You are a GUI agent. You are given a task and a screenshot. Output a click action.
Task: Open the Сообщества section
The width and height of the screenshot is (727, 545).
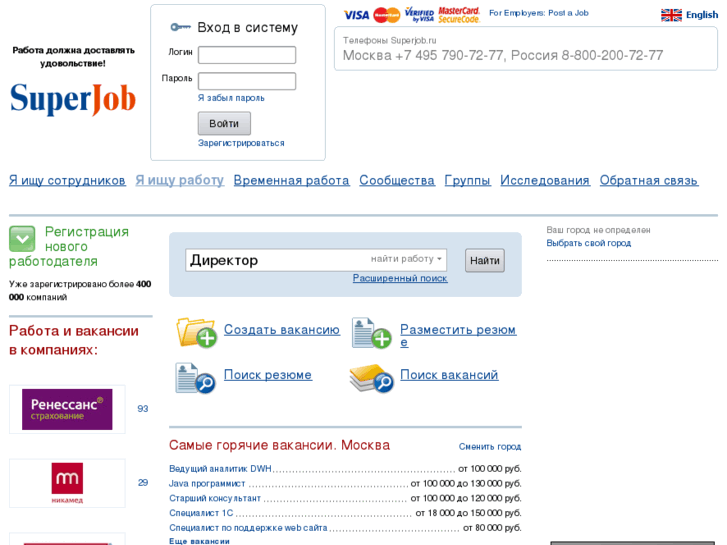click(397, 180)
